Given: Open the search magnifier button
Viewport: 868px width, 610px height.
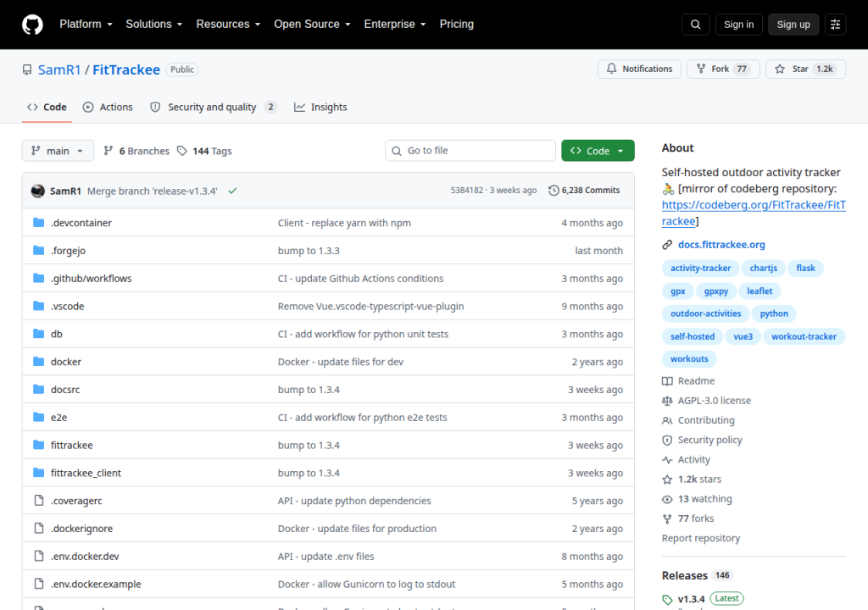Looking at the screenshot, I should [x=696, y=25].
